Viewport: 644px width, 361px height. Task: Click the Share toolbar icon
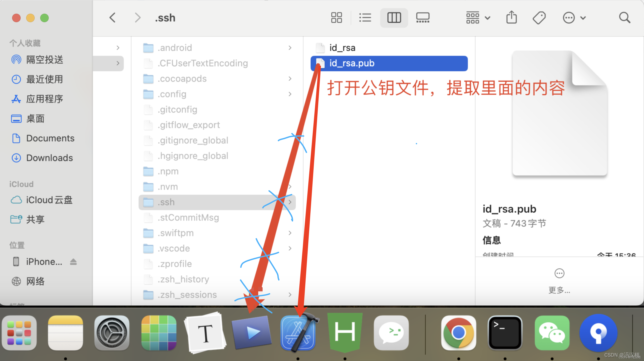(x=512, y=17)
